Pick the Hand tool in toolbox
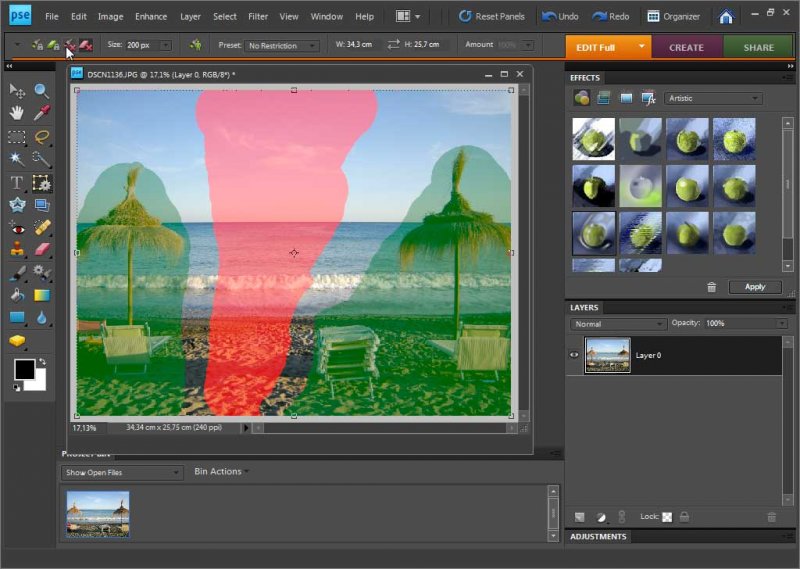Viewport: 800px width, 569px height. click(17, 113)
